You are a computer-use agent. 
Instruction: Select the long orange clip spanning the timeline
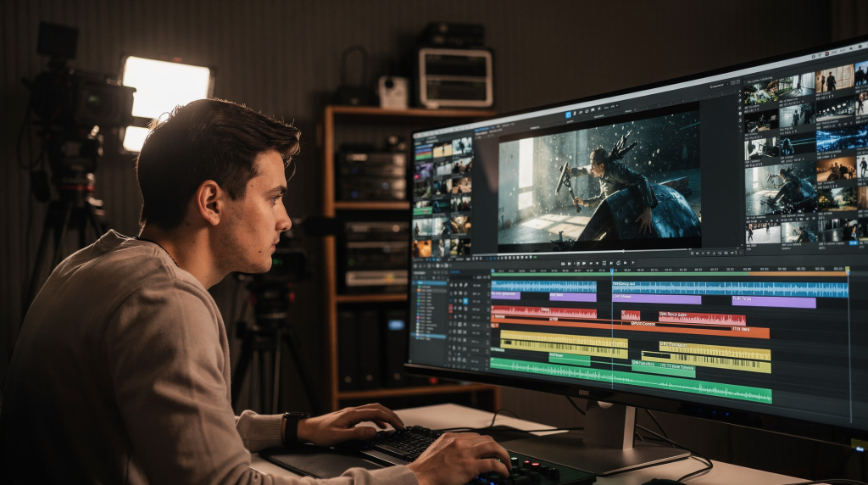(x=630, y=326)
